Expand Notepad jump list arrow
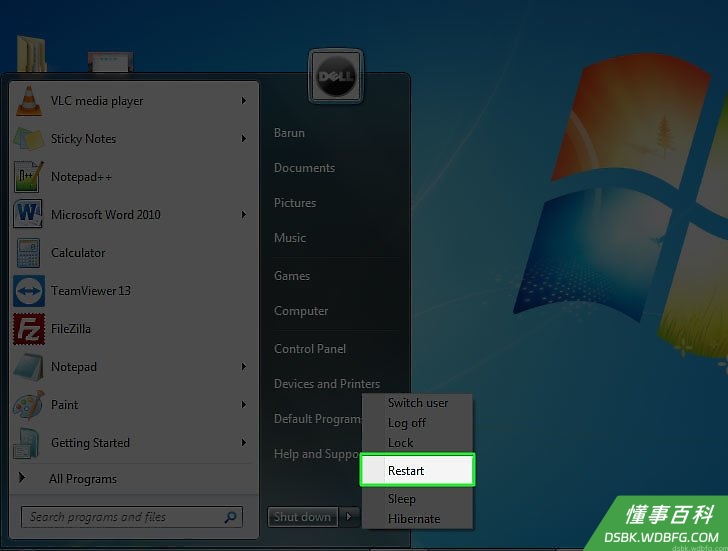The width and height of the screenshot is (728, 551). (243, 367)
